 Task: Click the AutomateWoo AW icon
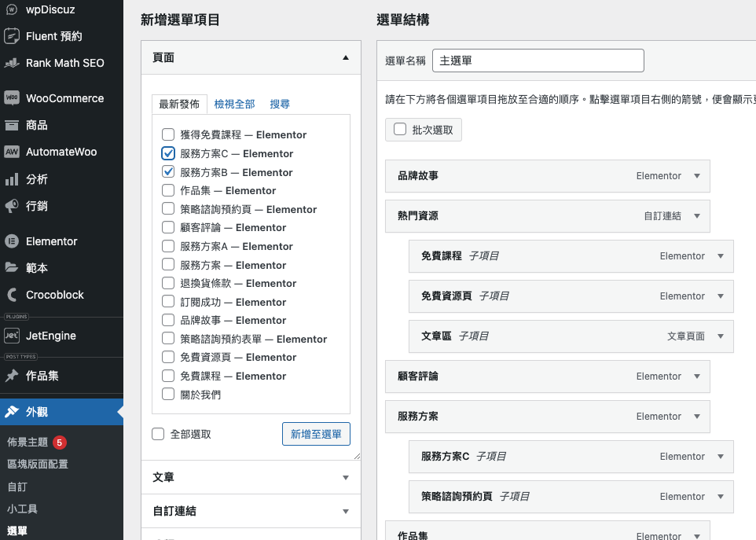coord(12,152)
